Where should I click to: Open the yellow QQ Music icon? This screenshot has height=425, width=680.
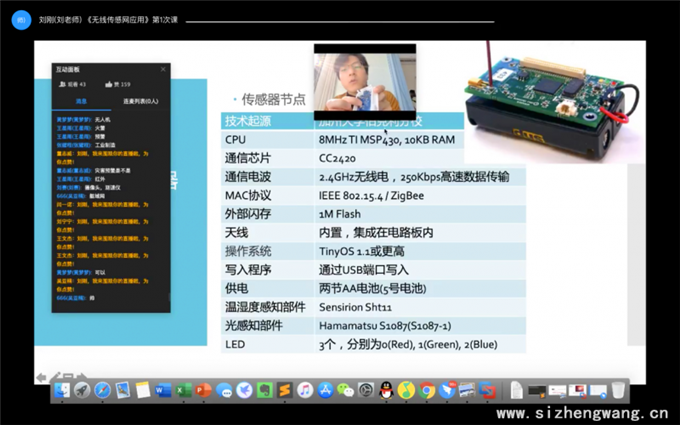406,390
